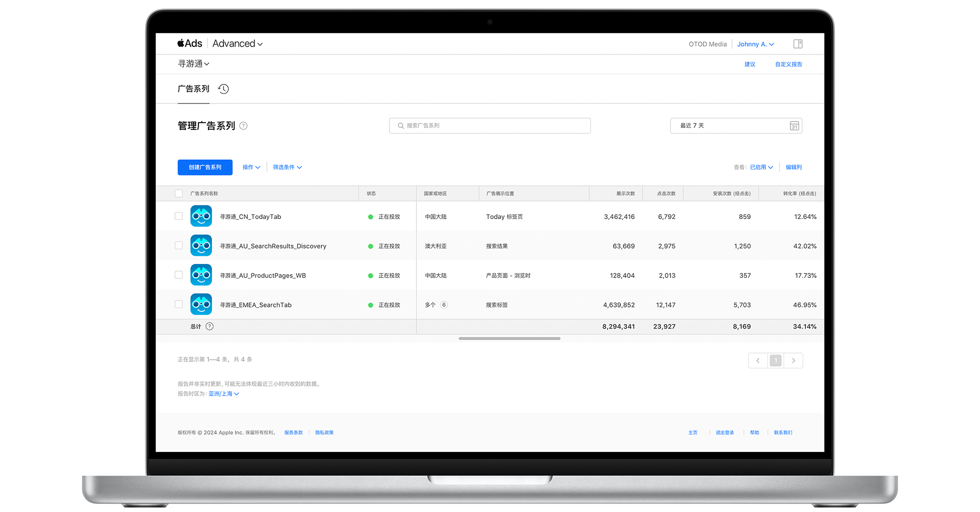The image size is (980, 512).
Task: Sort by 展示次数 column header
Action: point(625,193)
